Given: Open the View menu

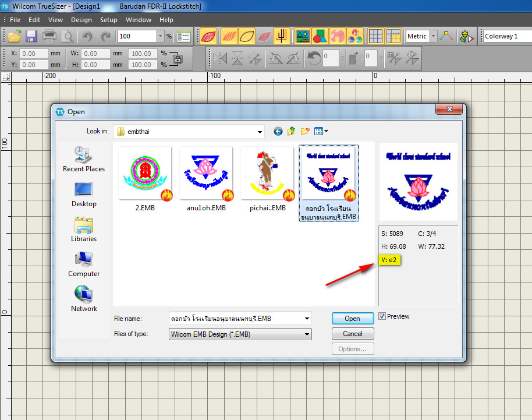Looking at the screenshot, I should pos(55,20).
